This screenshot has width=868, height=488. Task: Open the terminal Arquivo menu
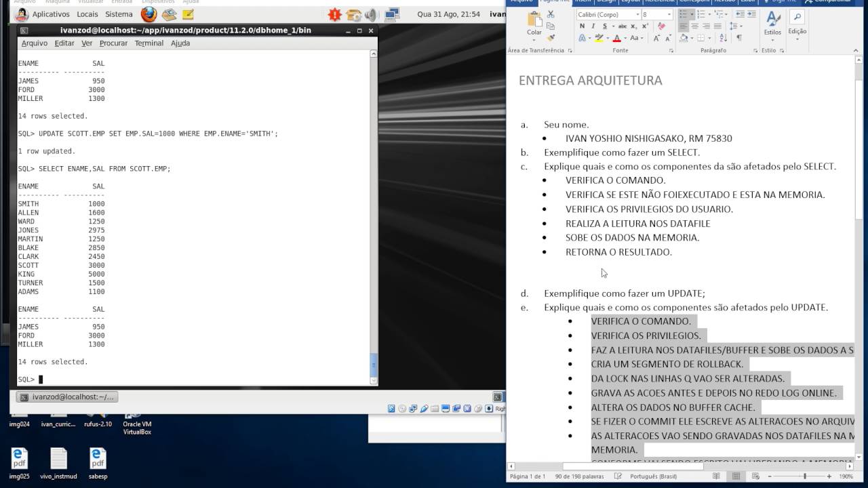tap(35, 43)
